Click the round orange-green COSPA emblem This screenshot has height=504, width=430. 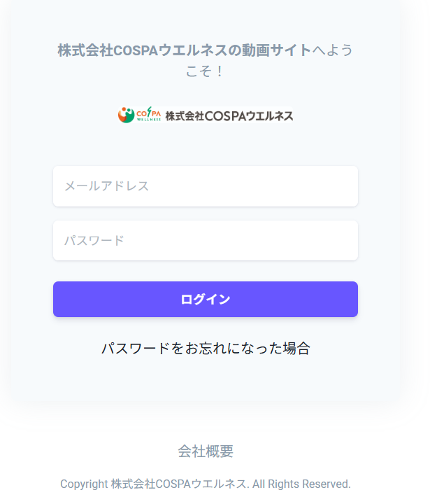click(x=126, y=115)
